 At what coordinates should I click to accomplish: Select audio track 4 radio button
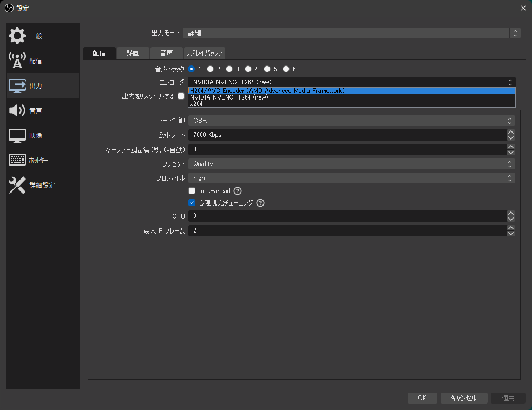click(x=248, y=69)
